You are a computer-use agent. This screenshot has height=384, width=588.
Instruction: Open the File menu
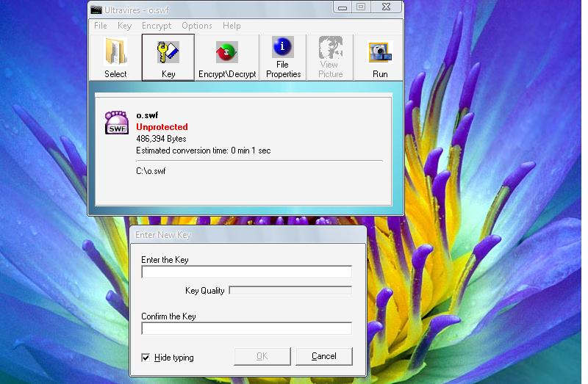point(101,26)
